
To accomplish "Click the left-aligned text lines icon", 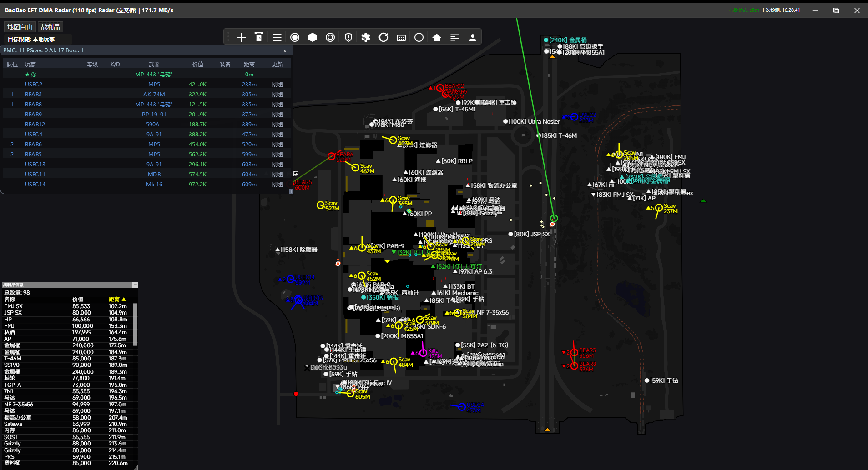I will (454, 37).
